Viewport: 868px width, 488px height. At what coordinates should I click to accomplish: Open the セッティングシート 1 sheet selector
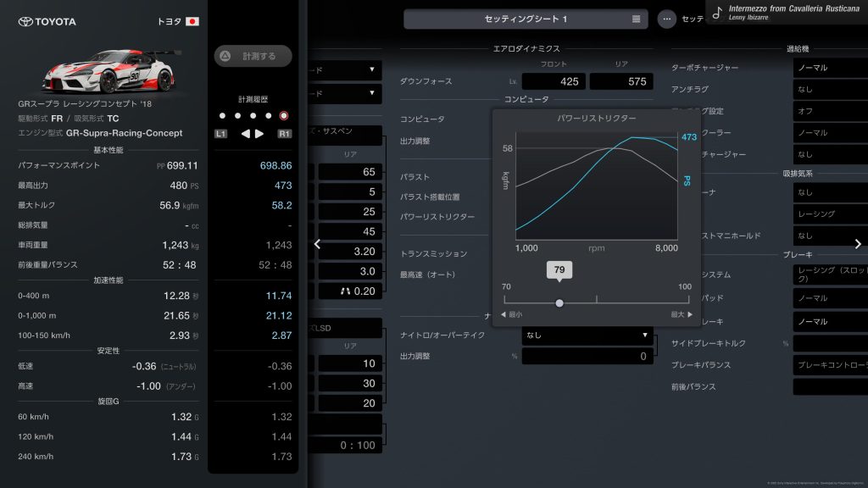[x=526, y=19]
